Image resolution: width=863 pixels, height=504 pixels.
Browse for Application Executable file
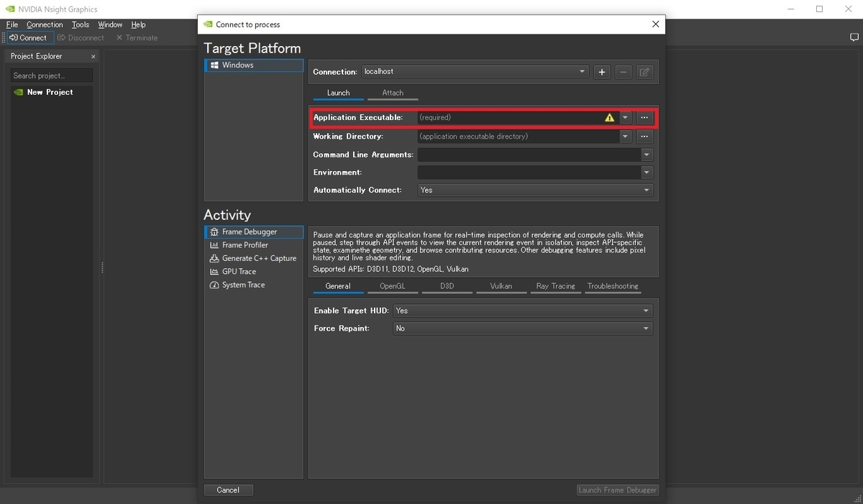644,117
